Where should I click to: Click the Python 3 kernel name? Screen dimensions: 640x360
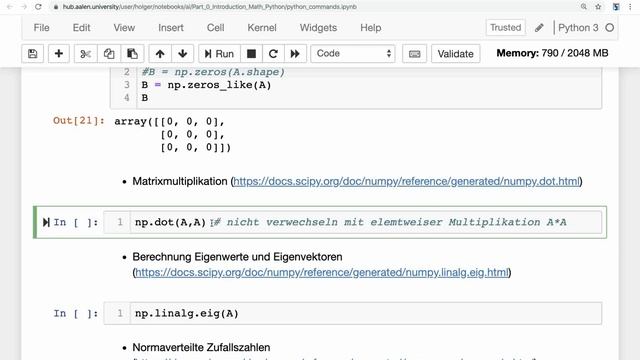point(578,28)
